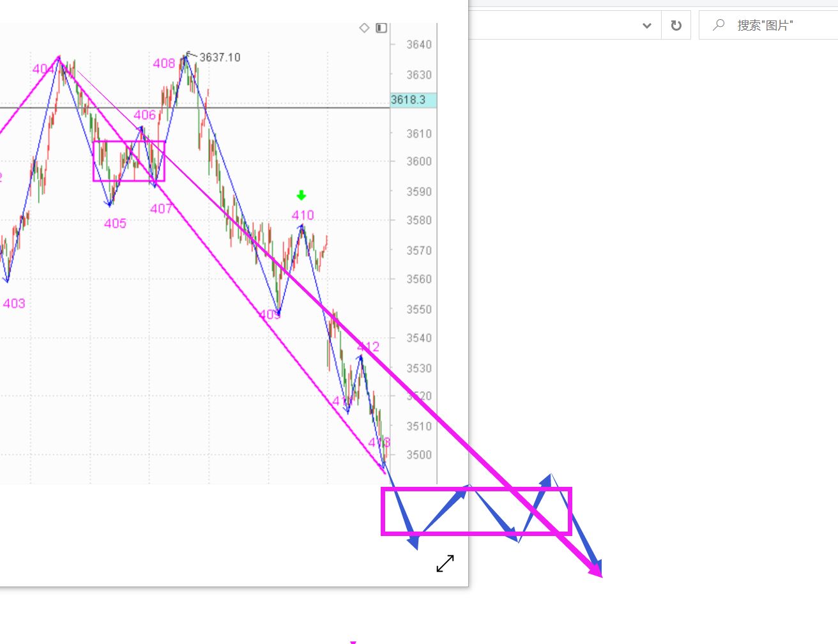Focus the 搜索"图片" search field
The height and width of the screenshot is (644, 838).
coord(779,26)
